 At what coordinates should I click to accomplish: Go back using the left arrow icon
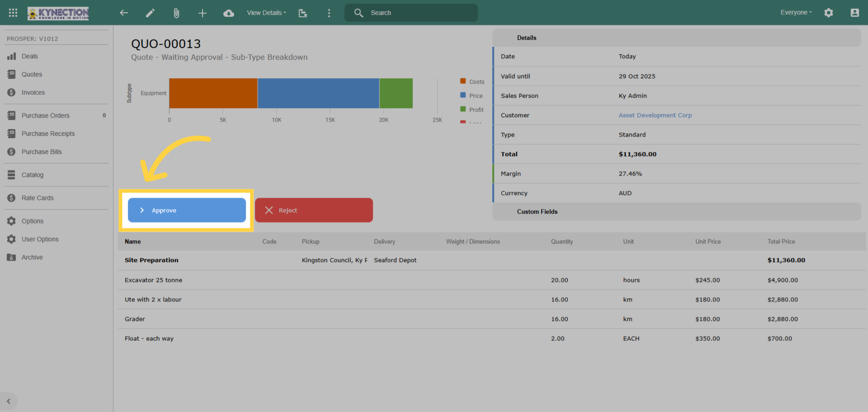click(124, 13)
